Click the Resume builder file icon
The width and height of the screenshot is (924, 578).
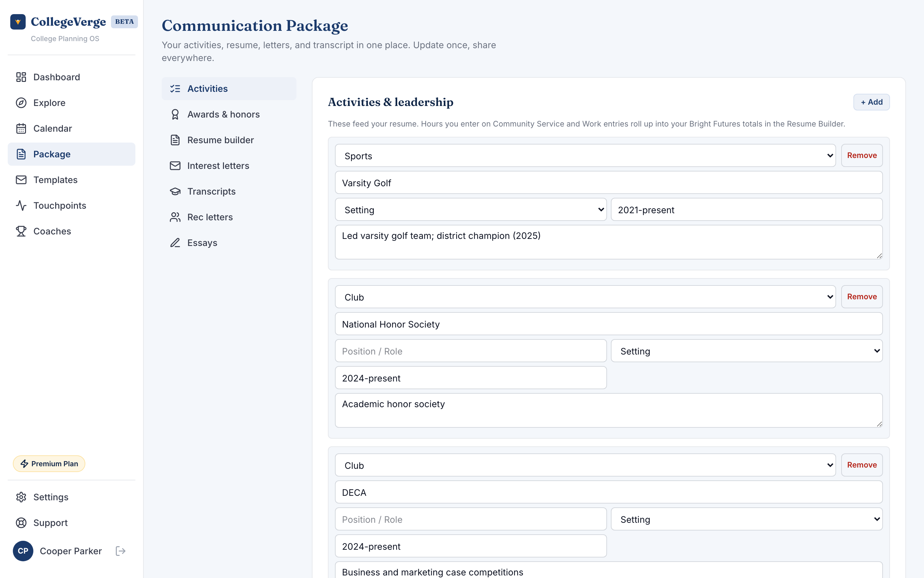(175, 140)
